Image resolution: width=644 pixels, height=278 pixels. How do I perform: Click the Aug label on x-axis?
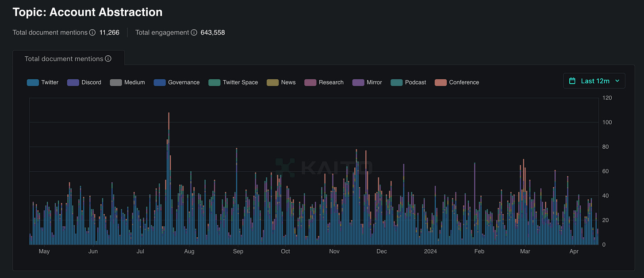coord(189,251)
